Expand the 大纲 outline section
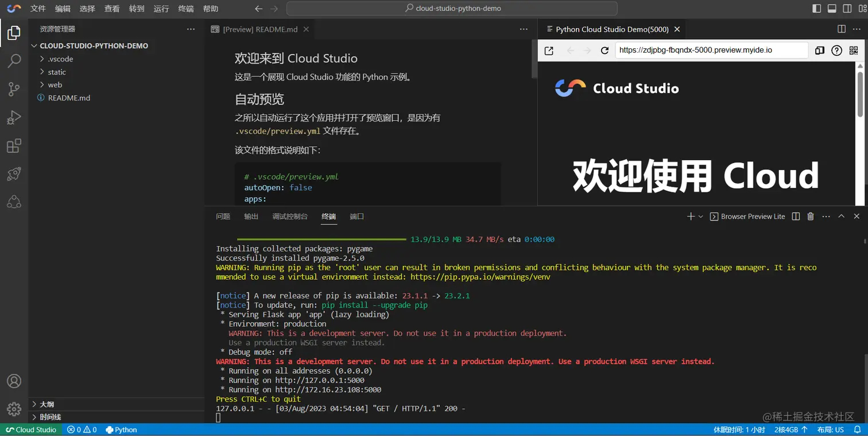 tap(117, 404)
